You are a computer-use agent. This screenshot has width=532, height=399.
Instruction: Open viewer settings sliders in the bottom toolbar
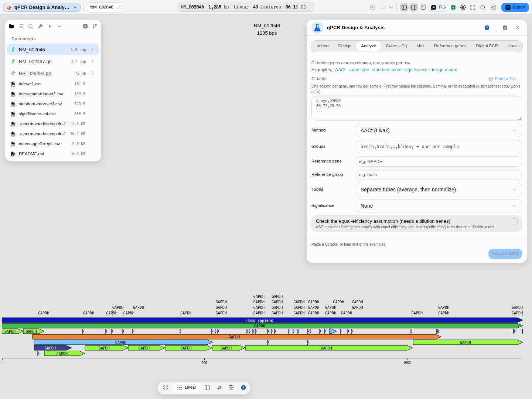(231, 388)
